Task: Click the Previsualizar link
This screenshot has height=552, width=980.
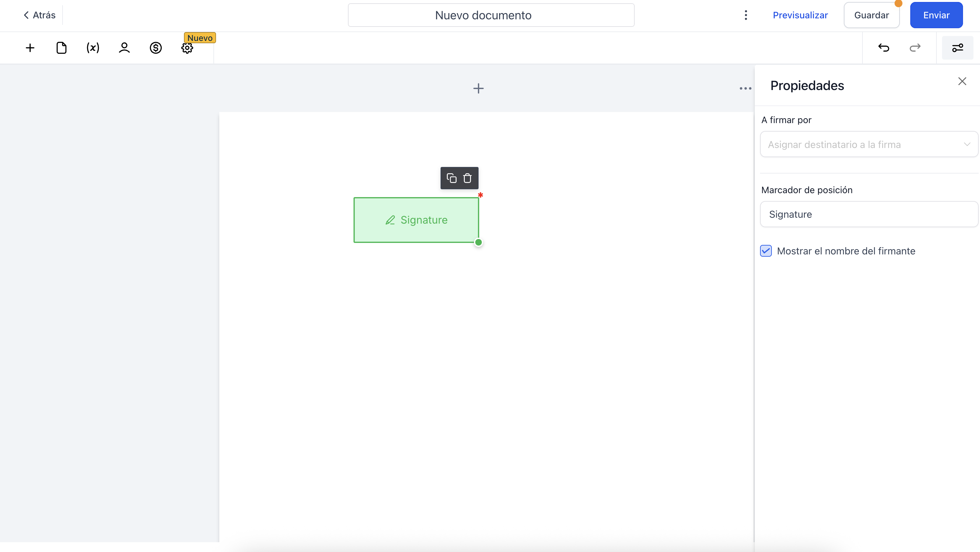Action: (800, 15)
